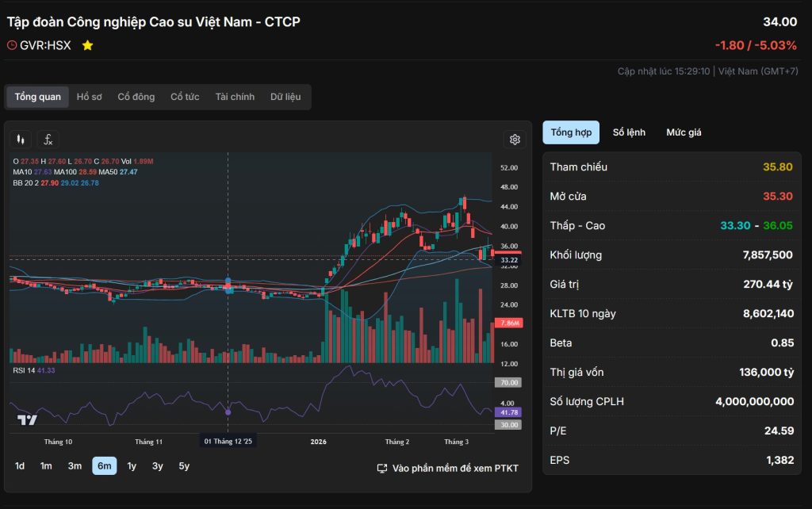This screenshot has width=812, height=509.
Task: Open chart settings gear
Action: [x=515, y=140]
